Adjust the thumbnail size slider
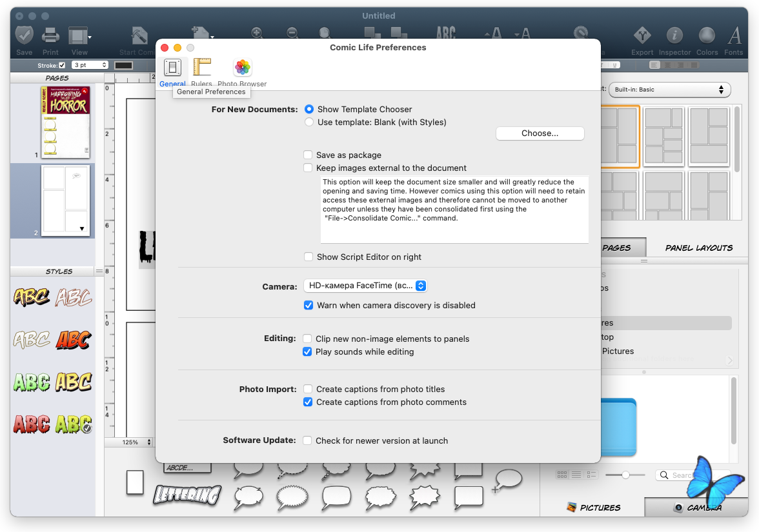 coord(625,475)
